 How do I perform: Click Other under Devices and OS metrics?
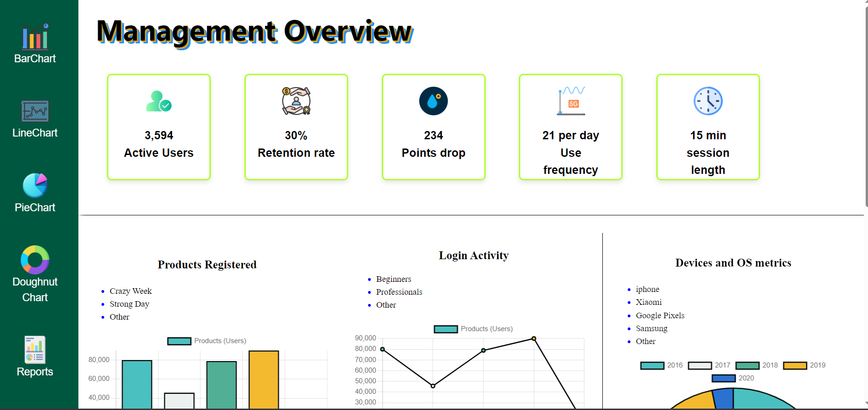point(646,341)
